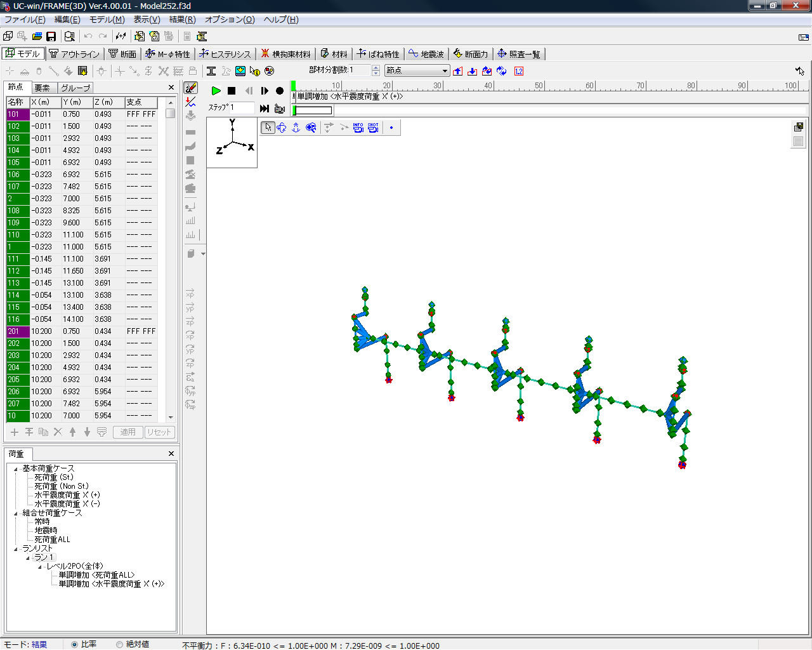Switch to the 要素 tab
This screenshot has width=812, height=650.
tap(43, 88)
